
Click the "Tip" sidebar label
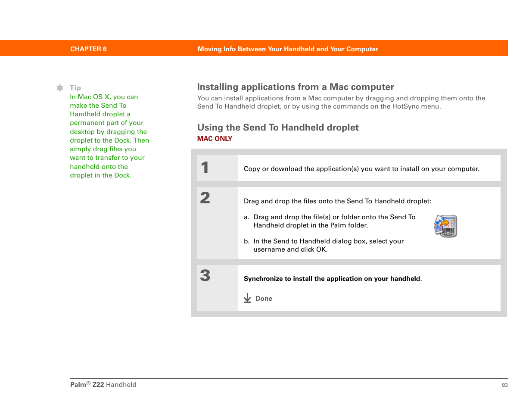(75, 88)
